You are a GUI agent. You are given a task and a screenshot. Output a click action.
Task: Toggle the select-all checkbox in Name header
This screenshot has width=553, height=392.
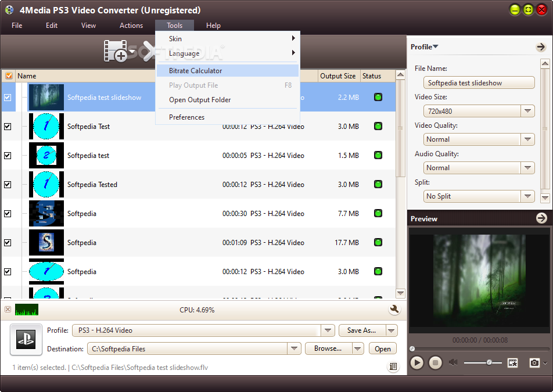[x=9, y=76]
